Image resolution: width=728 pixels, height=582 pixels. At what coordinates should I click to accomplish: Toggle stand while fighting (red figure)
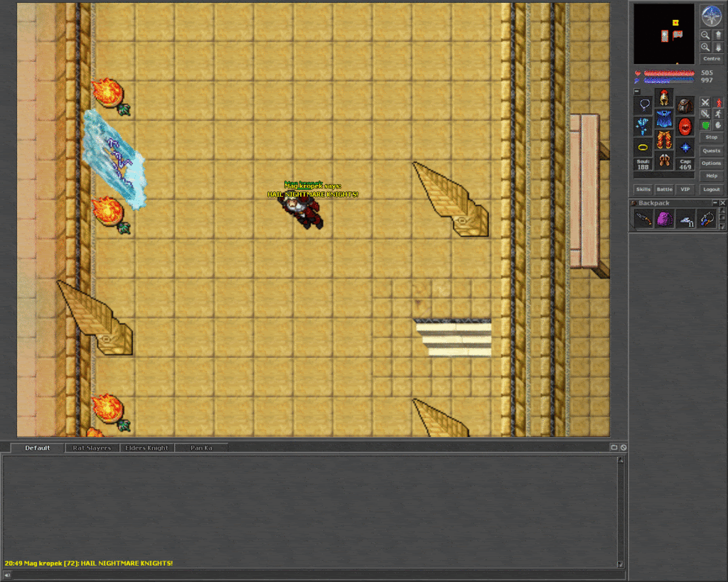pos(718,102)
